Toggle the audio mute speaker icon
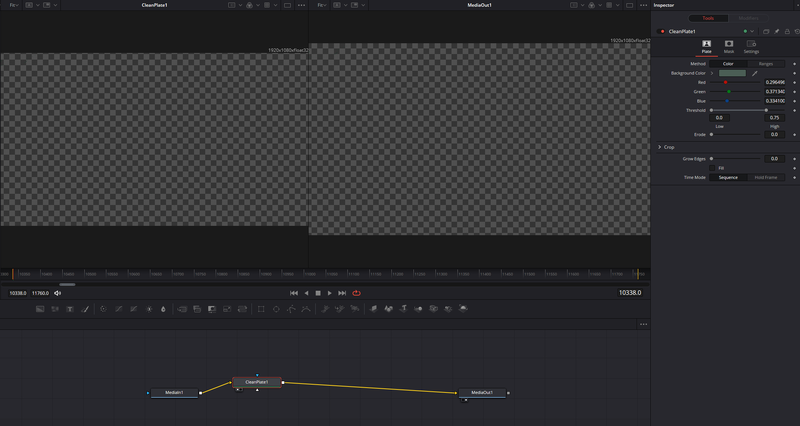The height and width of the screenshot is (426, 800). (x=58, y=293)
